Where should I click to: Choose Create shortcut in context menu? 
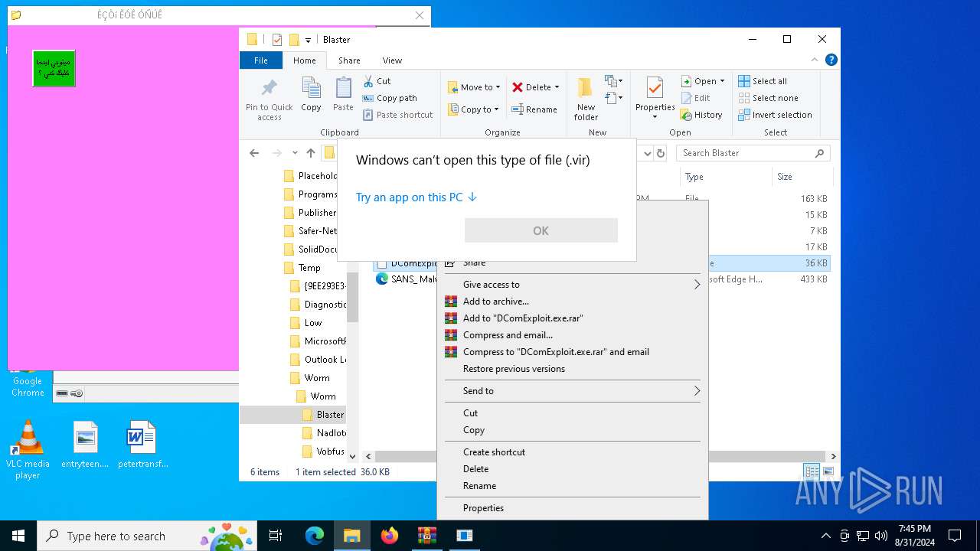tap(573, 452)
